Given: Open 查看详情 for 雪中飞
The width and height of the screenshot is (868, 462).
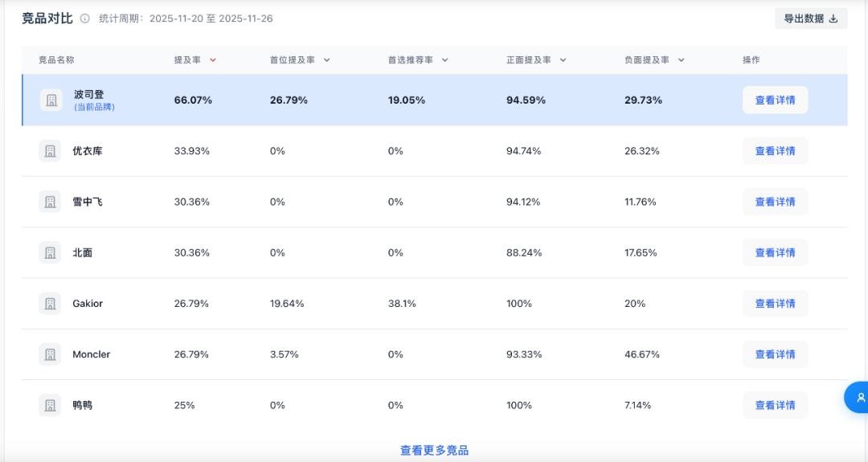Looking at the screenshot, I should coord(775,202).
